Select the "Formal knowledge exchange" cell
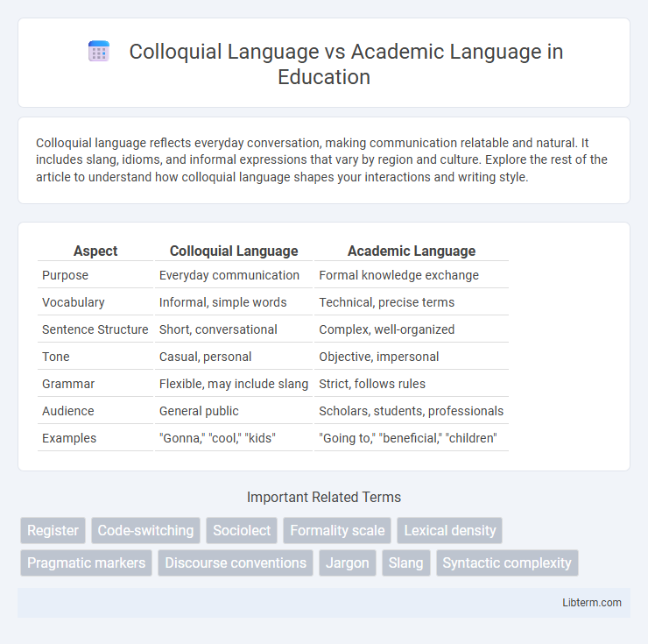Image resolution: width=648 pixels, height=644 pixels. pos(412,275)
